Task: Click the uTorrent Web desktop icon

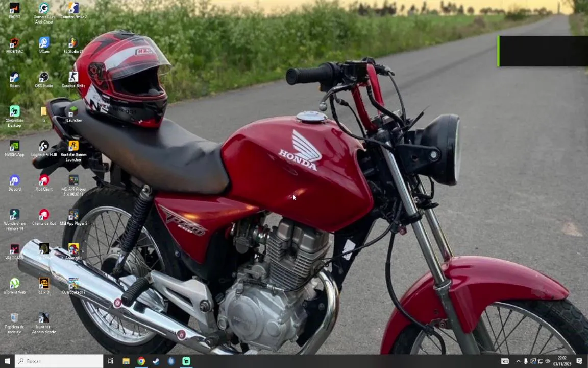Action: (x=14, y=286)
